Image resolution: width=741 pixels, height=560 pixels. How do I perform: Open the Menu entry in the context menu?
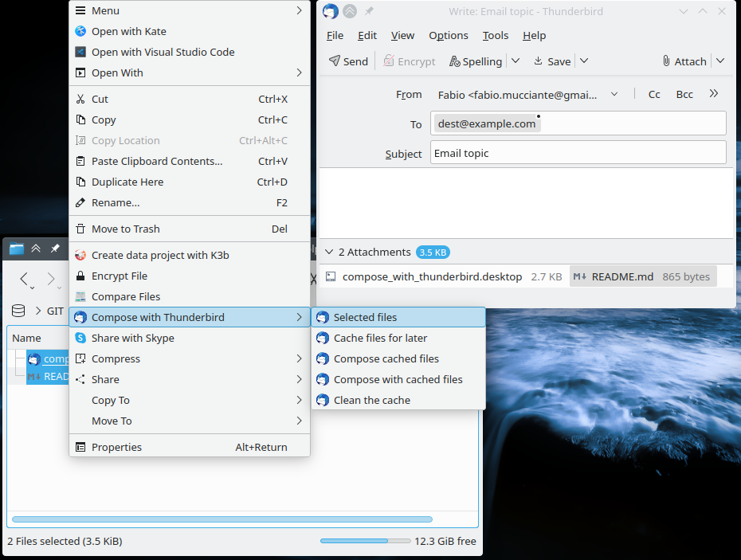tap(190, 11)
